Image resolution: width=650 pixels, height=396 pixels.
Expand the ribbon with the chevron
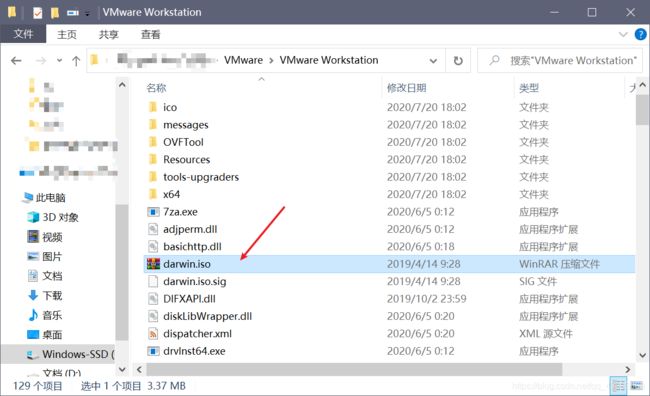coord(623,34)
